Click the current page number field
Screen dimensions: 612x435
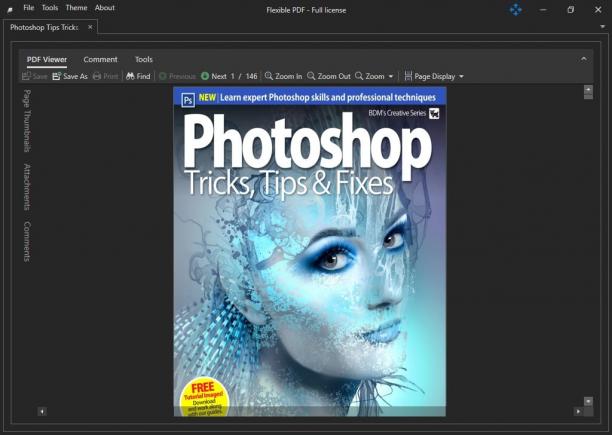[233, 76]
